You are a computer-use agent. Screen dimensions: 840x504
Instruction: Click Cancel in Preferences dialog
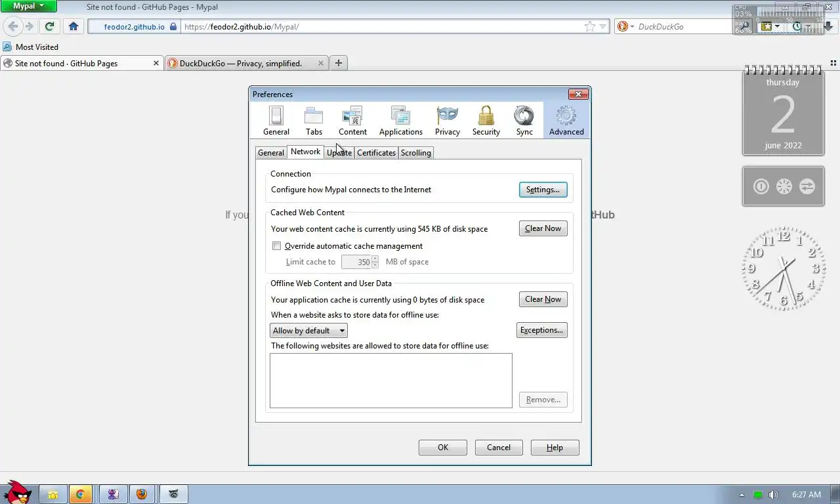[x=499, y=448]
